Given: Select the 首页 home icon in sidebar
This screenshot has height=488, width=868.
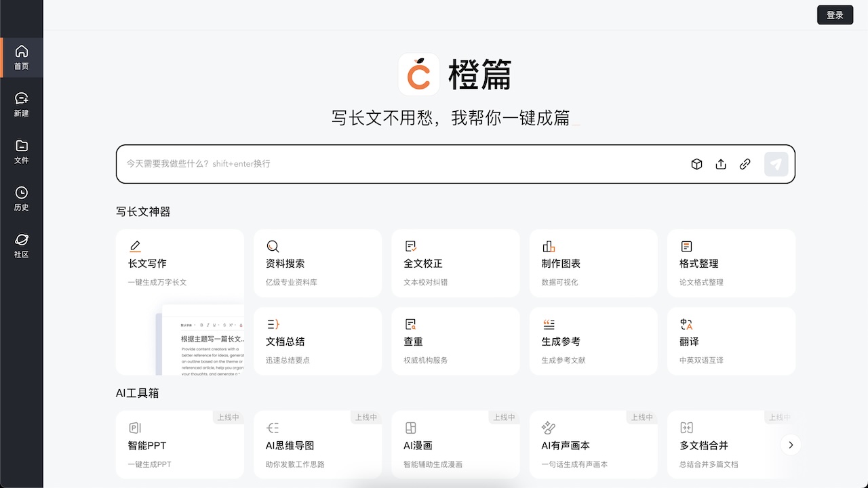Looking at the screenshot, I should [x=21, y=56].
